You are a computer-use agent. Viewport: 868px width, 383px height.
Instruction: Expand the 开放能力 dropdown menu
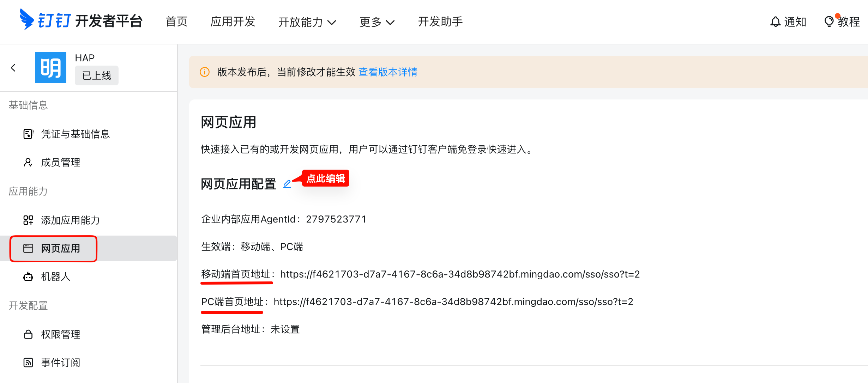(307, 22)
